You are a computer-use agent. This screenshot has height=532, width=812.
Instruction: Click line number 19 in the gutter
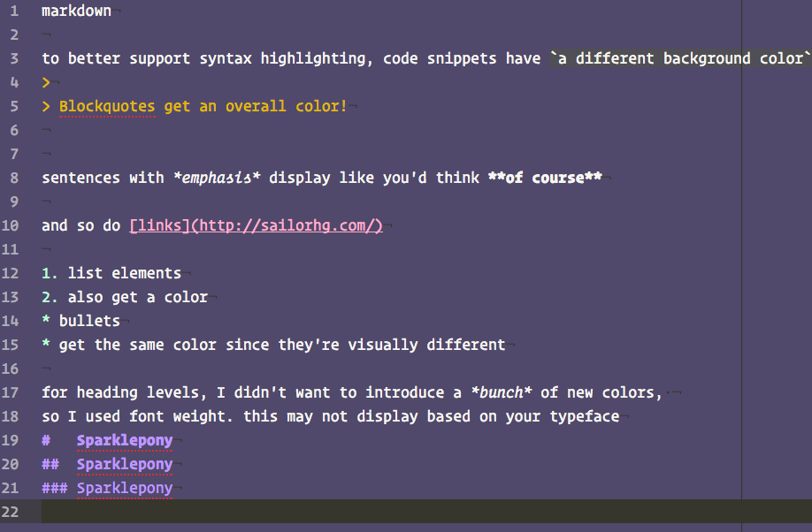[11, 440]
